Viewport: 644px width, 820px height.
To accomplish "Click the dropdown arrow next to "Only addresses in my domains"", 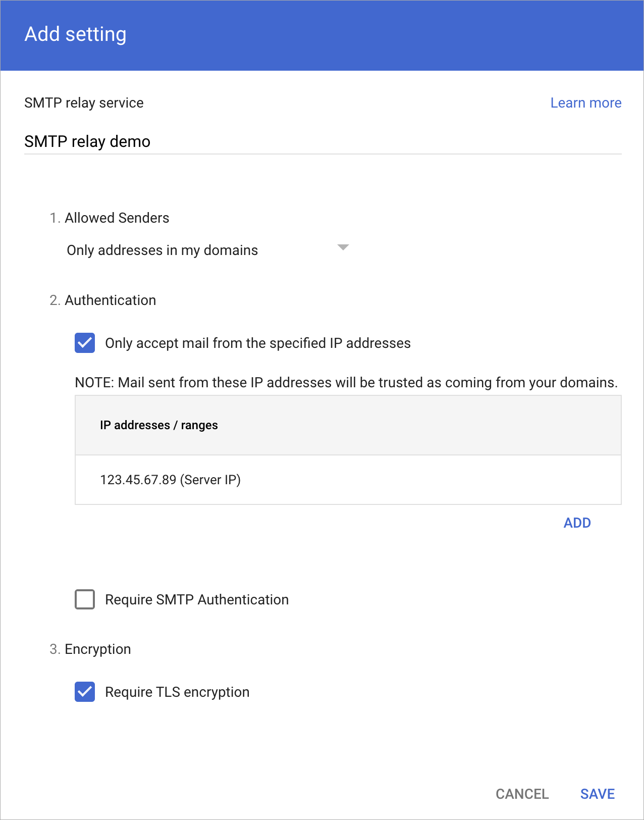I will pos(343,248).
